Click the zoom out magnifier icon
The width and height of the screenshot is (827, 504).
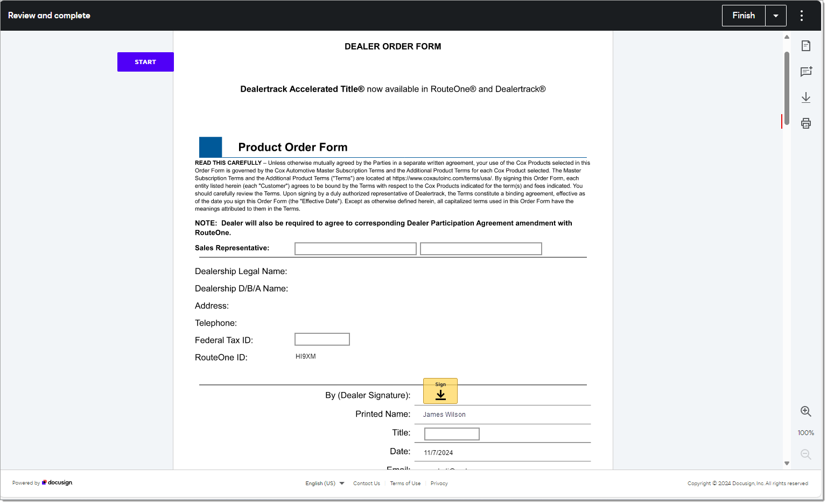click(806, 454)
